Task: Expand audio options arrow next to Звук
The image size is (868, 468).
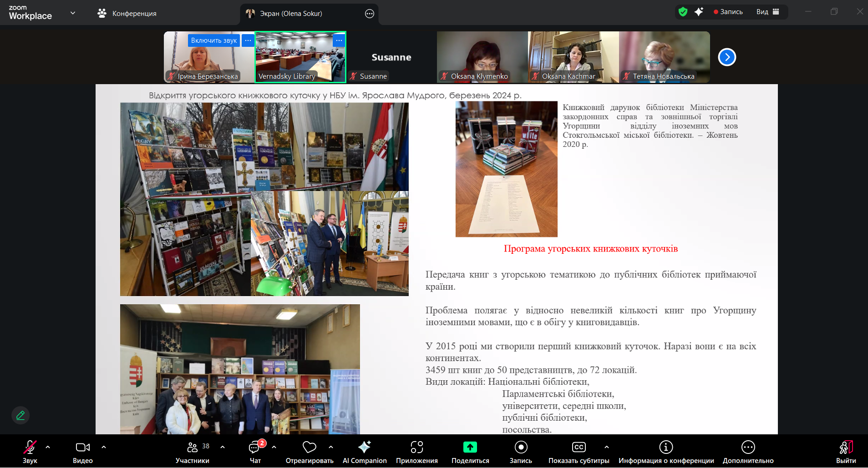Action: point(48,447)
